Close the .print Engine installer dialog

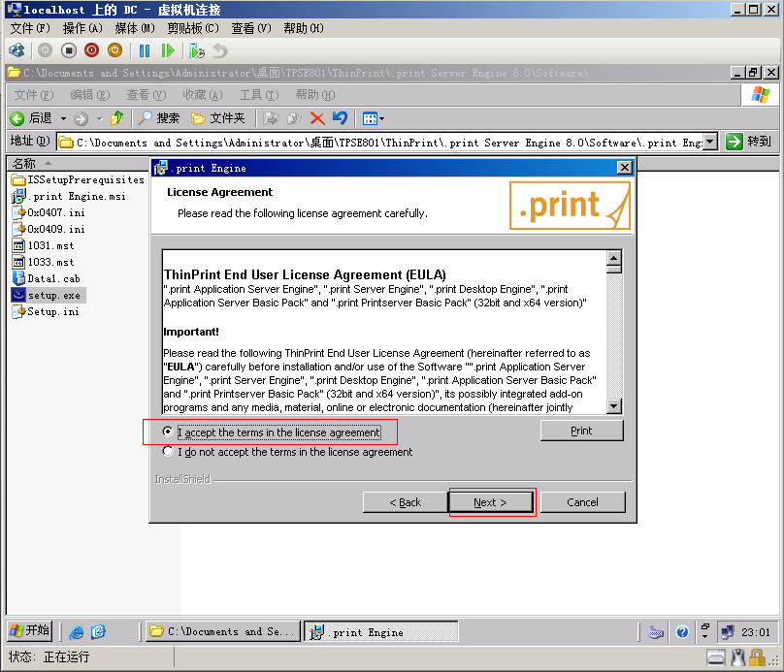625,168
